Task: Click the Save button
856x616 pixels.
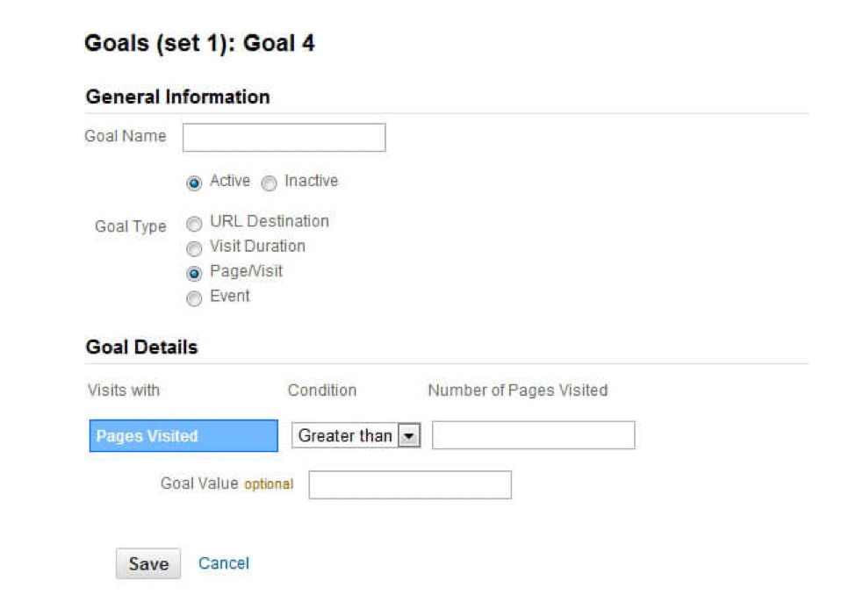Action: coord(147,564)
